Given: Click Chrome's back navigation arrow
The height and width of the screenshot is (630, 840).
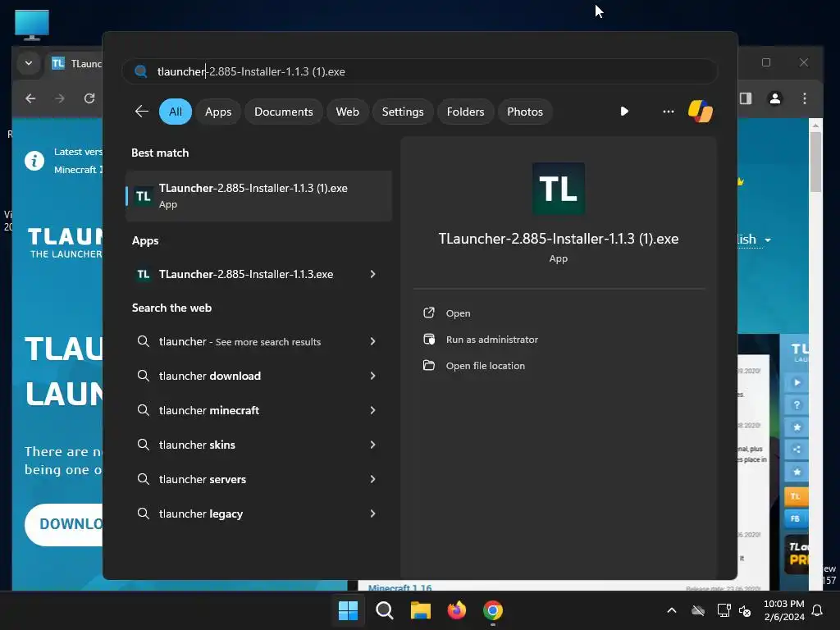Looking at the screenshot, I should (30, 98).
